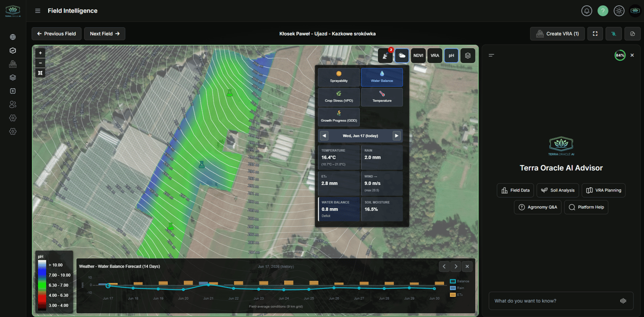
Task: Click the Water Balance 0.8 mm card
Action: coord(339,209)
